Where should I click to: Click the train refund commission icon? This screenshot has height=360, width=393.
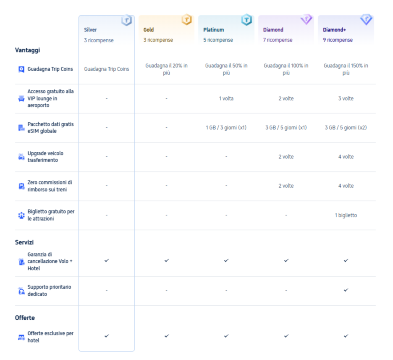tap(21, 186)
